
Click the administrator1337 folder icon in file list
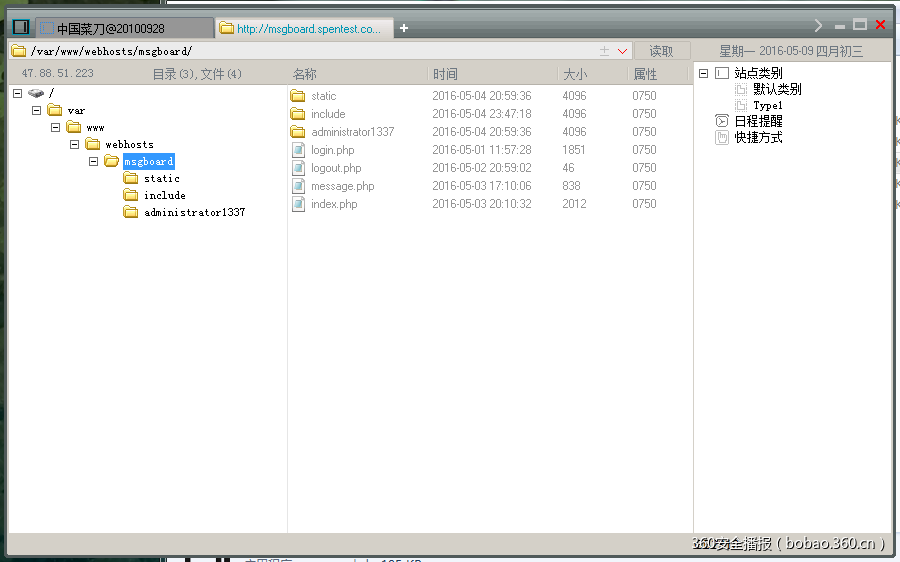click(298, 132)
